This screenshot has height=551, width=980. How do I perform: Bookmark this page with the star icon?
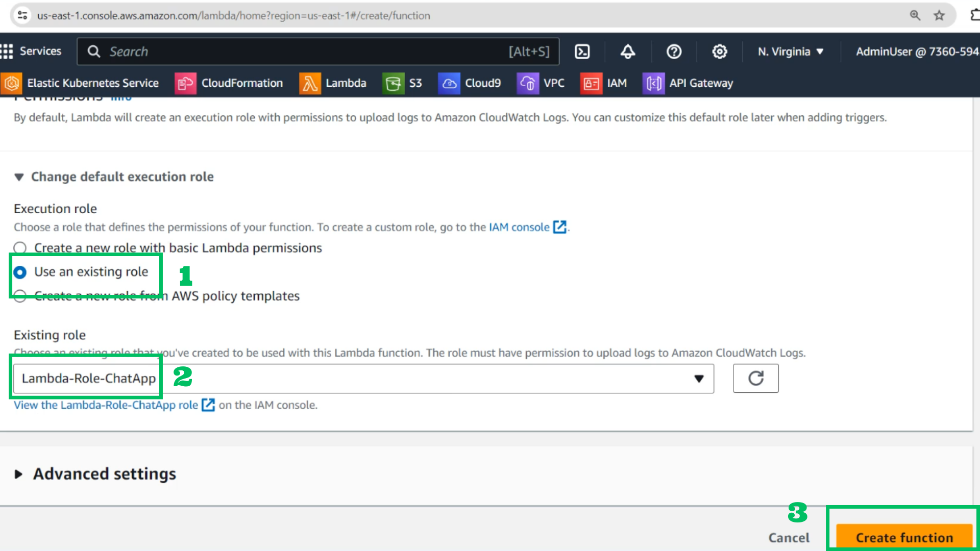click(939, 15)
